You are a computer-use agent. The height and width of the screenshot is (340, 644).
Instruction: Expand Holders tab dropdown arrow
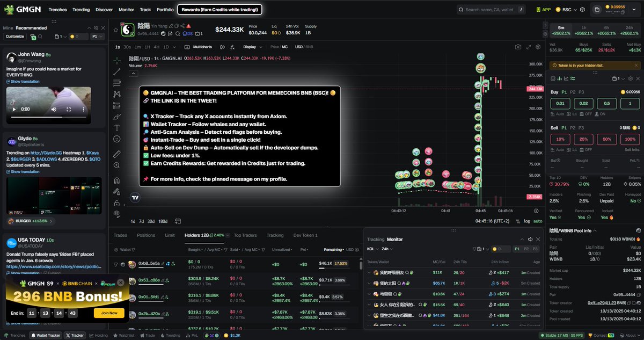click(228, 235)
